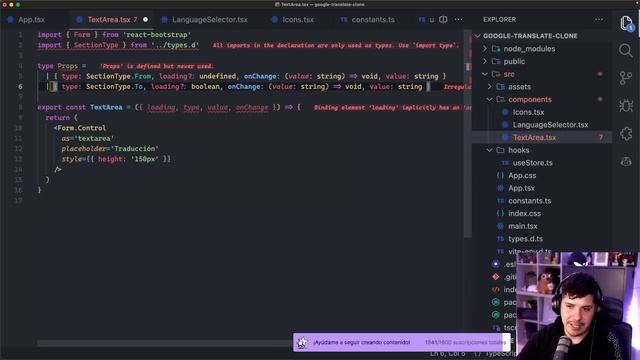The width and height of the screenshot is (640, 360).
Task: Select the TextArea.tsx editor tab
Action: point(112,20)
